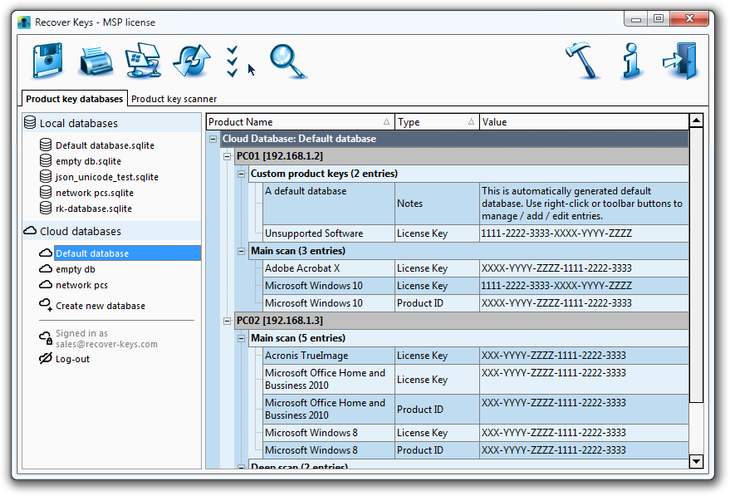Click database icon beside rk-database.sqlite
Image resolution: width=730 pixels, height=496 pixels.
[46, 208]
